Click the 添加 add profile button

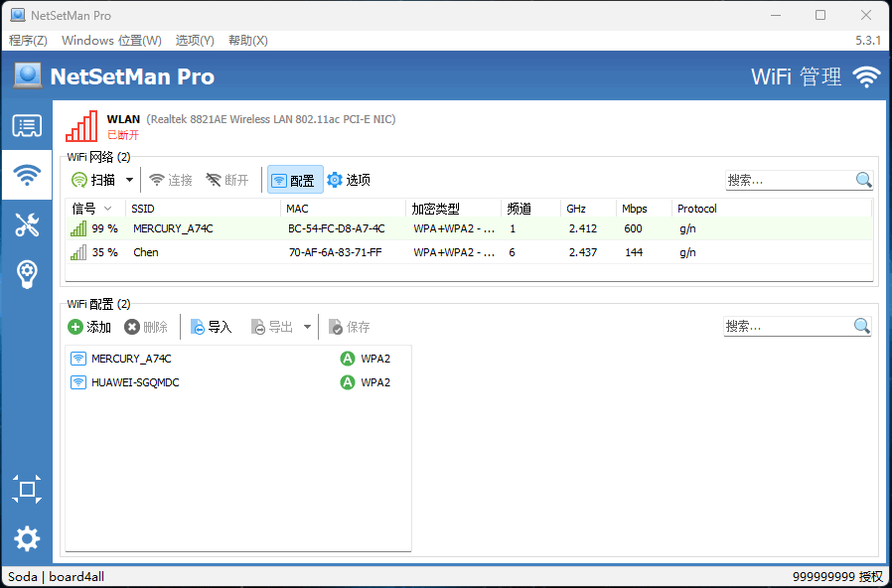(x=89, y=327)
